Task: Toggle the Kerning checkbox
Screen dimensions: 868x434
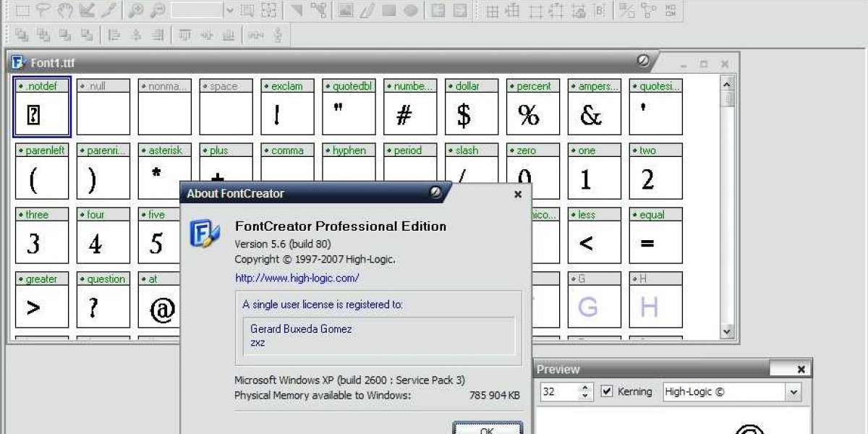Action: [607, 391]
